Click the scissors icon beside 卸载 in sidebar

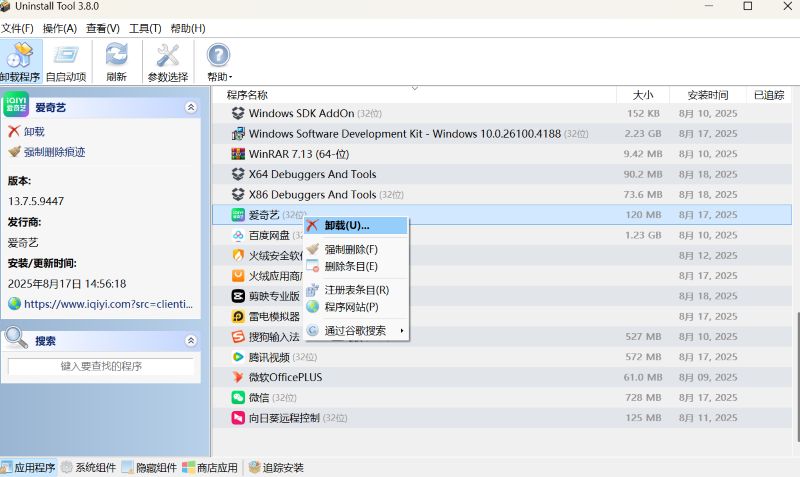point(14,132)
